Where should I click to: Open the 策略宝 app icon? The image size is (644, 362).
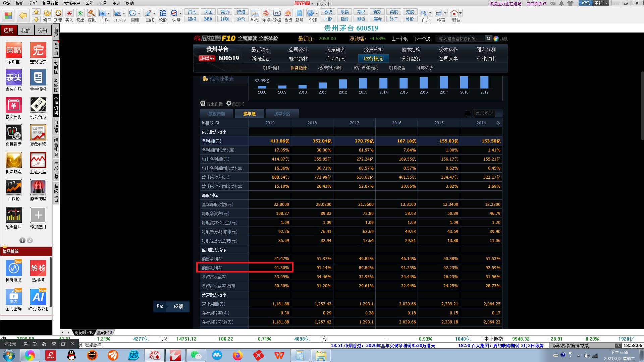[x=13, y=50]
